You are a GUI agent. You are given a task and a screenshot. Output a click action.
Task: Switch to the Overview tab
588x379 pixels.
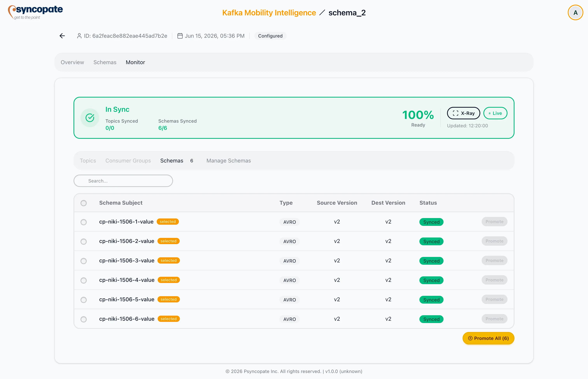coord(72,62)
